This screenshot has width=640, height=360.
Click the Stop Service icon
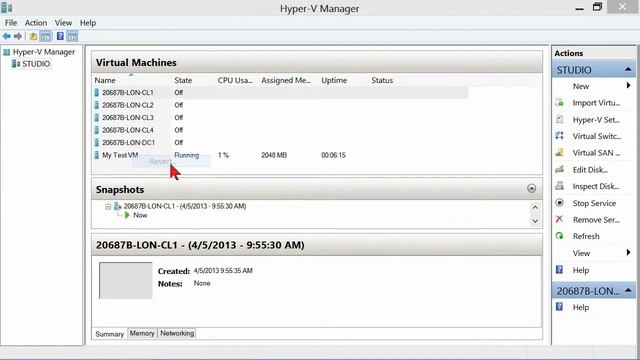[x=560, y=203]
